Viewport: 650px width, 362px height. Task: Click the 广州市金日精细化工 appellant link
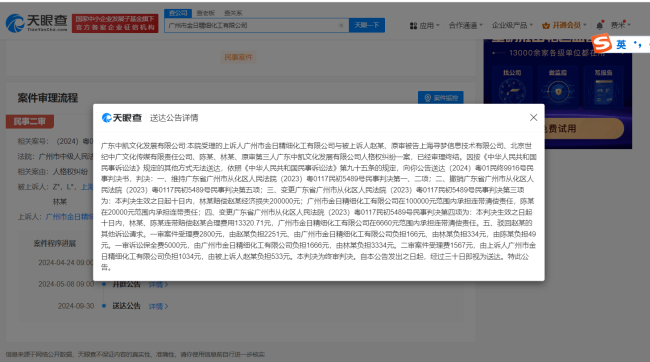pyautogui.click(x=69, y=217)
